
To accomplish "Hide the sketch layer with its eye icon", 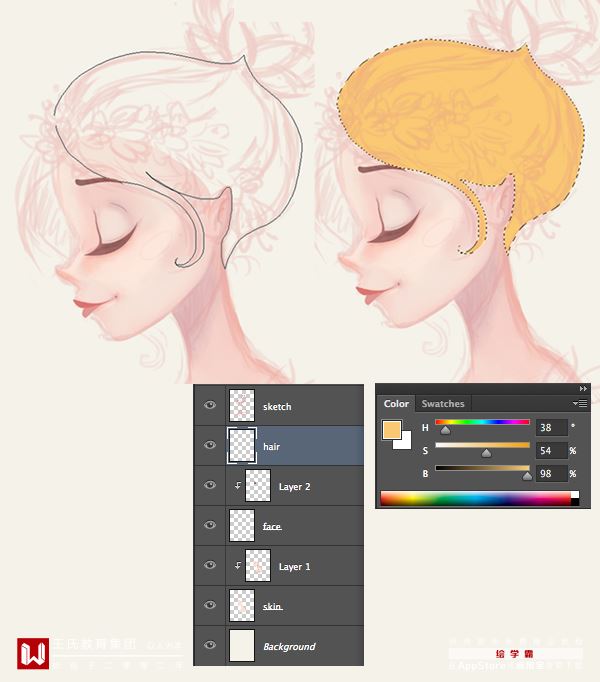I will point(210,405).
